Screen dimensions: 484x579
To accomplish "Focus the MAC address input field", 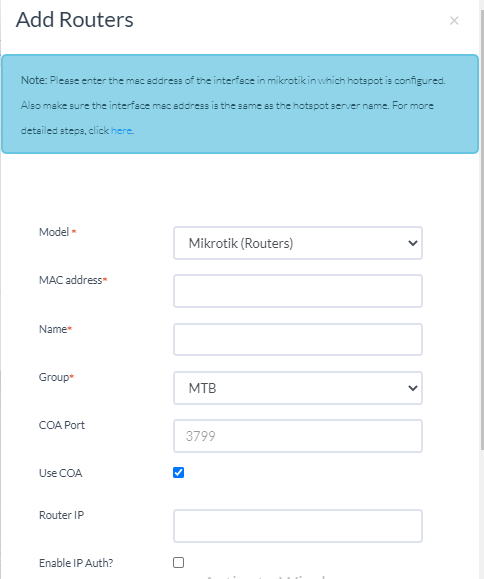I will 298,291.
